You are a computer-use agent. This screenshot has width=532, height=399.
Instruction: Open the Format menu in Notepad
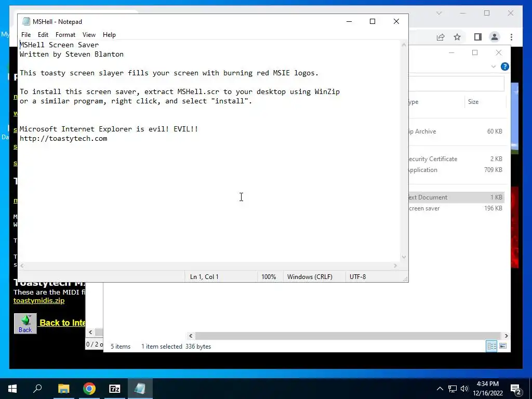65,35
